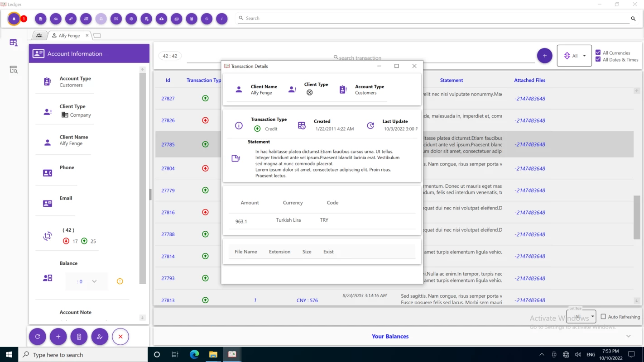Click the refresh account button

click(x=38, y=337)
